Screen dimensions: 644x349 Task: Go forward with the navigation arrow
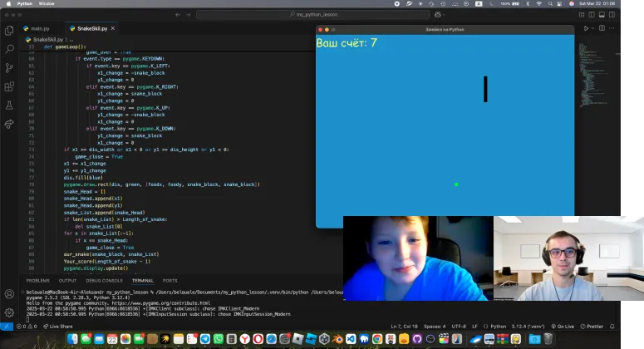tap(188, 14)
